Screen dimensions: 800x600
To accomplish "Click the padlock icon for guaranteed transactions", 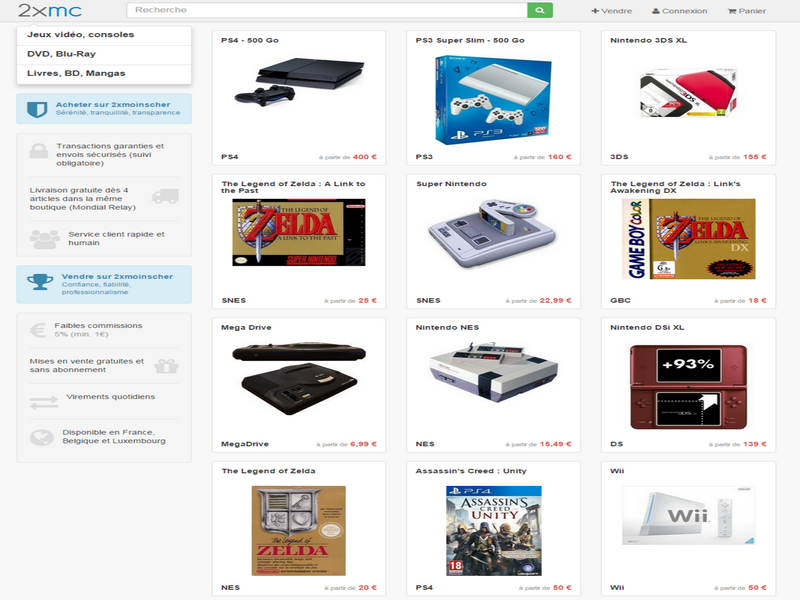I will click(39, 151).
